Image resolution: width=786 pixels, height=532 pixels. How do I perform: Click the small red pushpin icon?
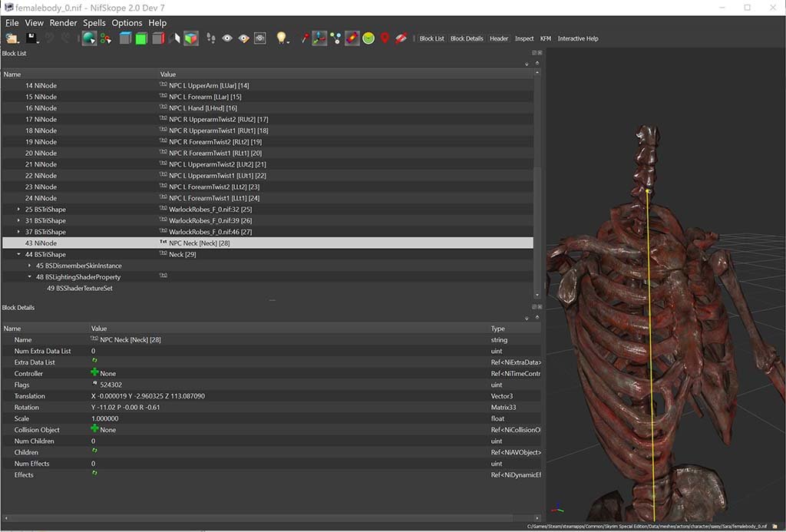[x=304, y=38]
